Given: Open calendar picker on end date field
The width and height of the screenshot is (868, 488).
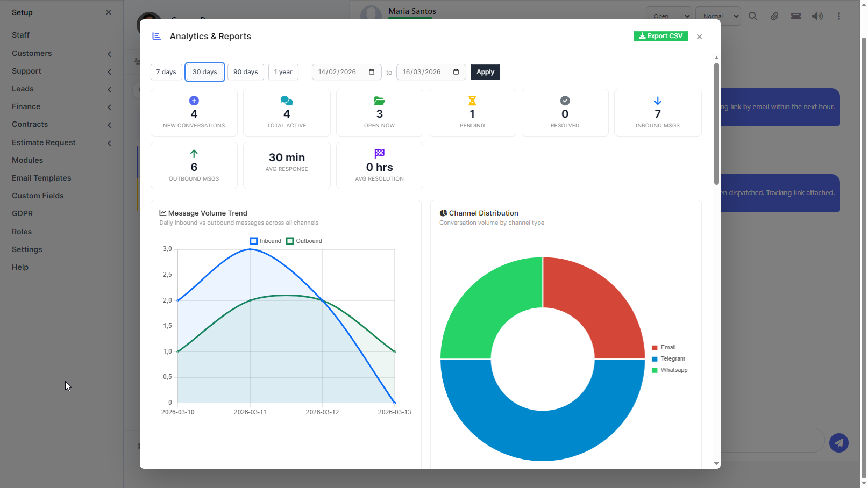Looking at the screenshot, I should coord(456,72).
